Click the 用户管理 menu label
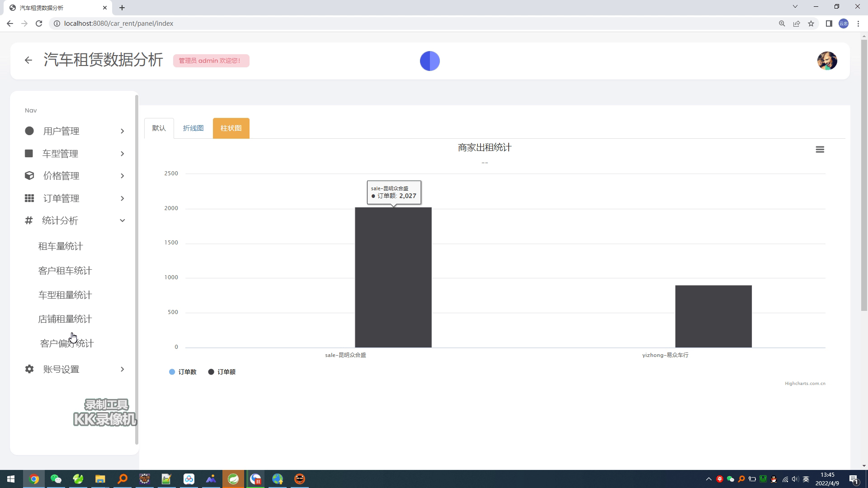The width and height of the screenshot is (868, 488). 61,131
